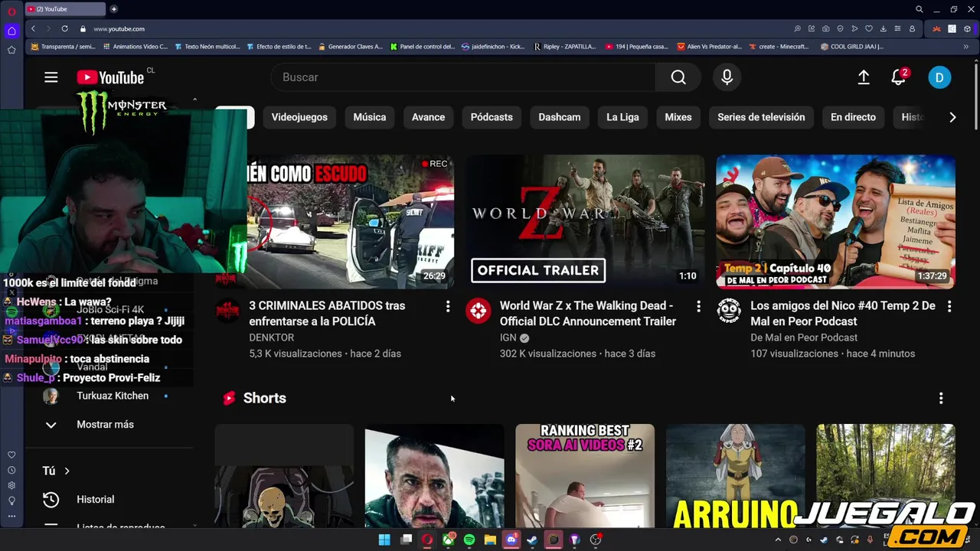Open options for '3 CRIMINALES ABATIDOS' video
Viewport: 980px width, 551px height.
point(448,306)
